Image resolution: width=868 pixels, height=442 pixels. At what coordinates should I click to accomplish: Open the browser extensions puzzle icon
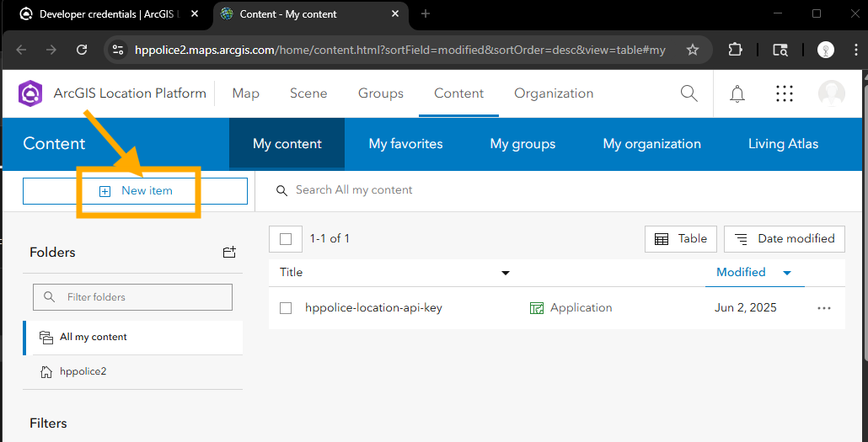click(x=735, y=50)
